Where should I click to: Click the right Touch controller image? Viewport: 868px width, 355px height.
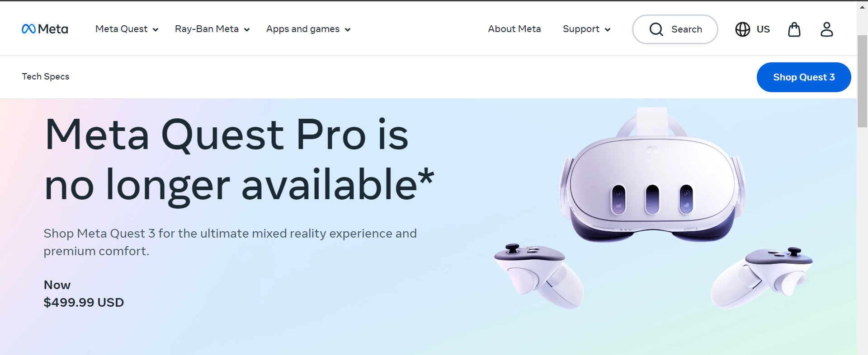tap(761, 278)
